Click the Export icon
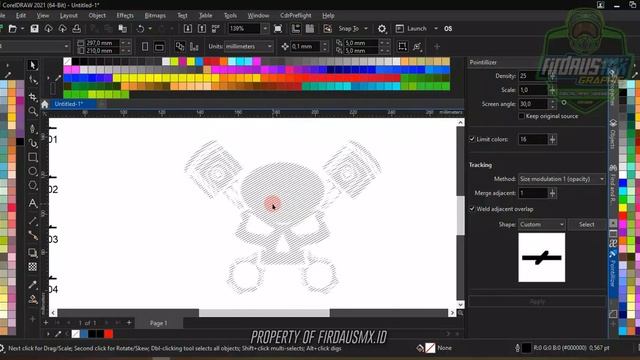This screenshot has height=360, width=640. 202,29
